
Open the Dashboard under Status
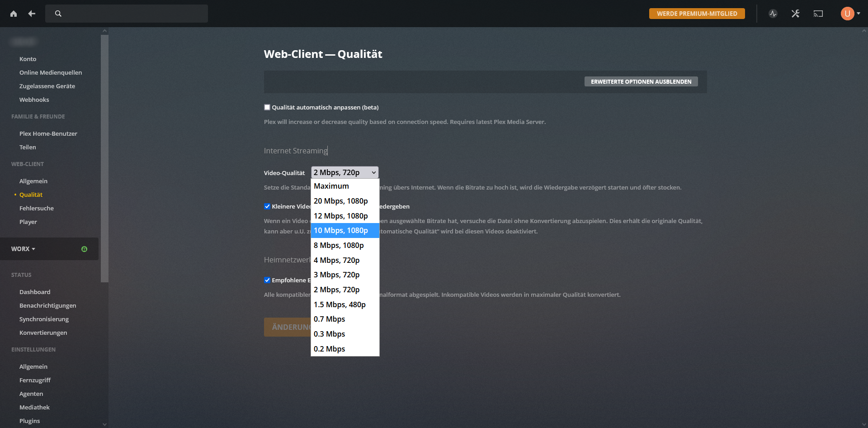[x=35, y=292]
